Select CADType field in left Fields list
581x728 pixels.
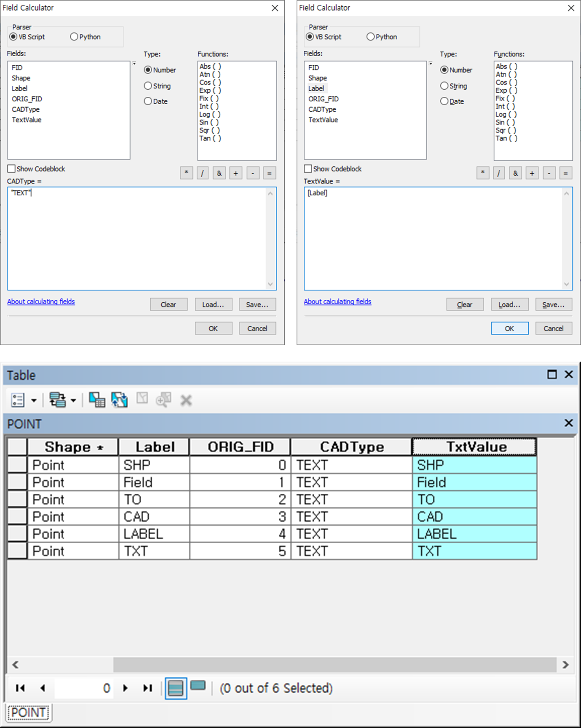(x=26, y=109)
